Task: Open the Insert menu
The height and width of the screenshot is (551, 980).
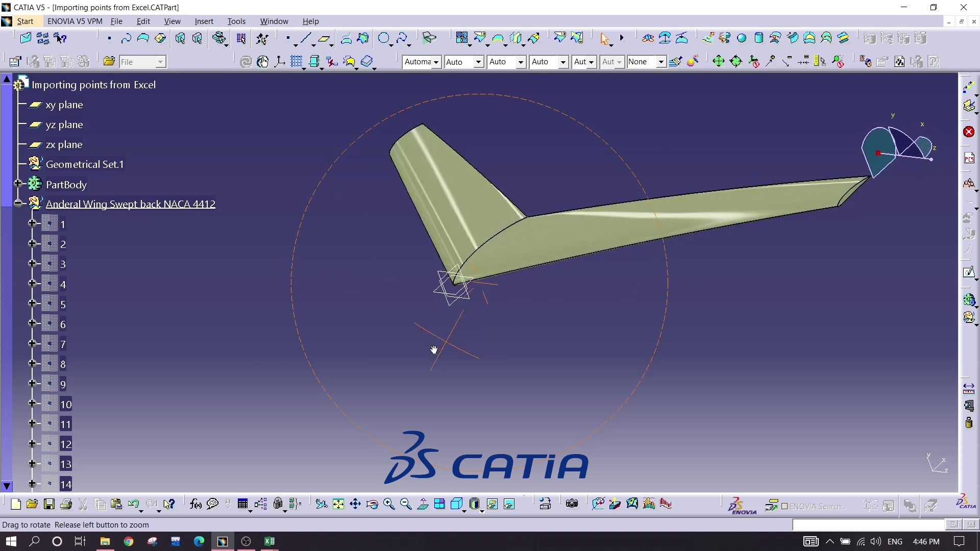Action: tap(204, 21)
